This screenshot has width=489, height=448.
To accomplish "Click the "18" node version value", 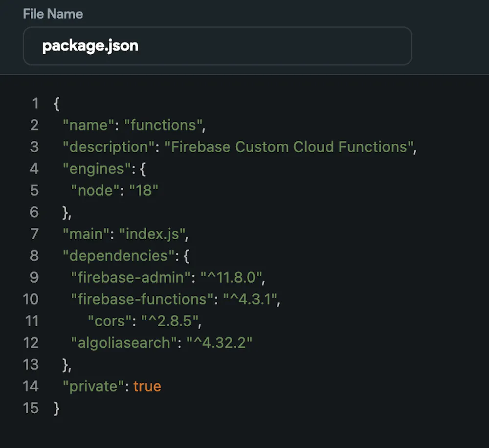I will [x=143, y=191].
